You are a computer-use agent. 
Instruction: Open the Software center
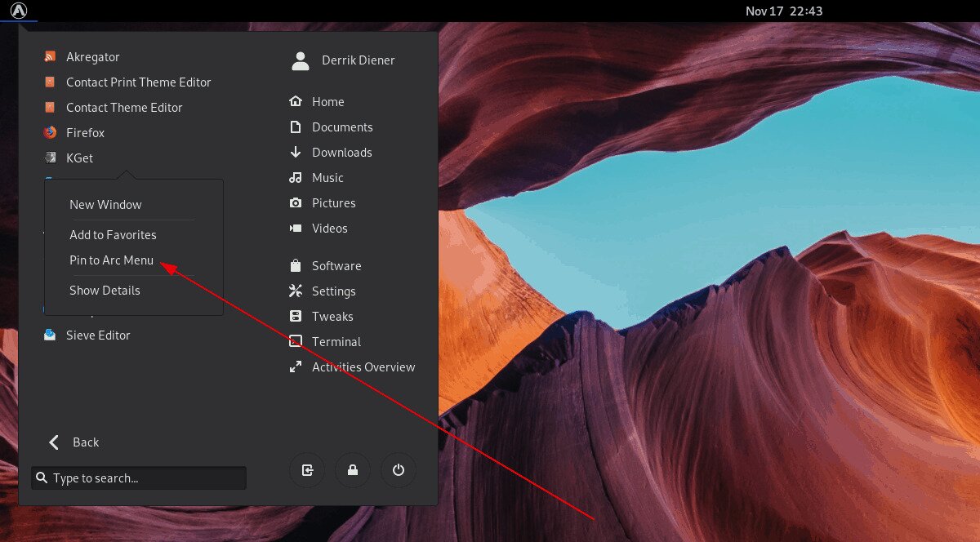point(336,265)
